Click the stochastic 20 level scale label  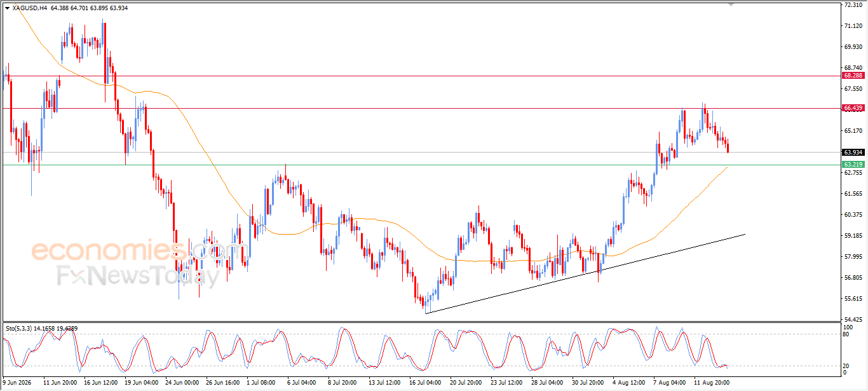click(847, 366)
